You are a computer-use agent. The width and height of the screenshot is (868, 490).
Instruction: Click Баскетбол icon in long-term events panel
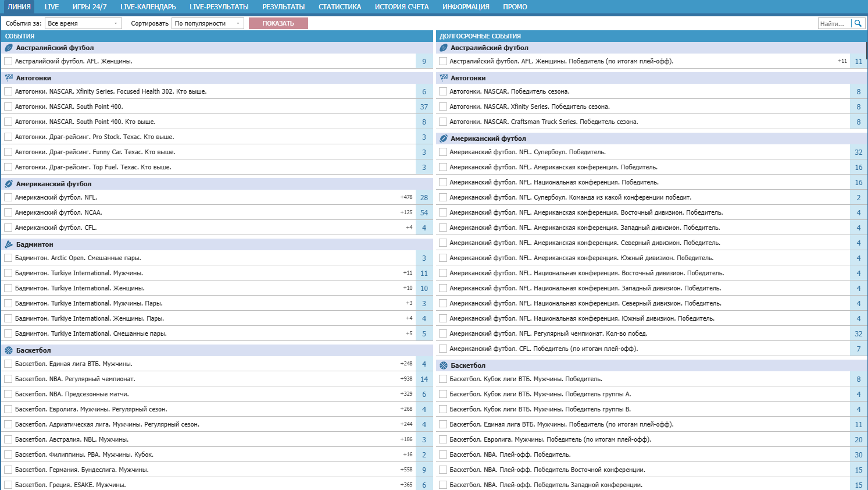point(444,365)
